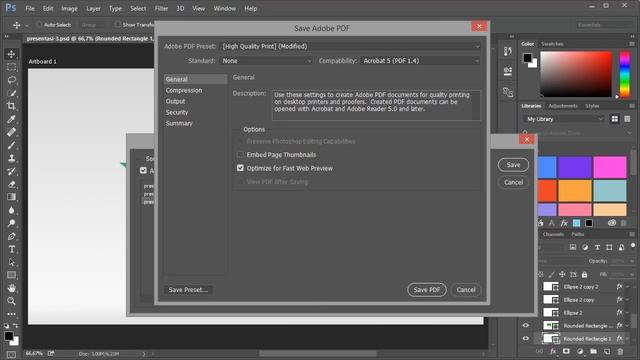This screenshot has width=640, height=360.
Task: Select the Eyedropper tool
Action: tap(11, 119)
